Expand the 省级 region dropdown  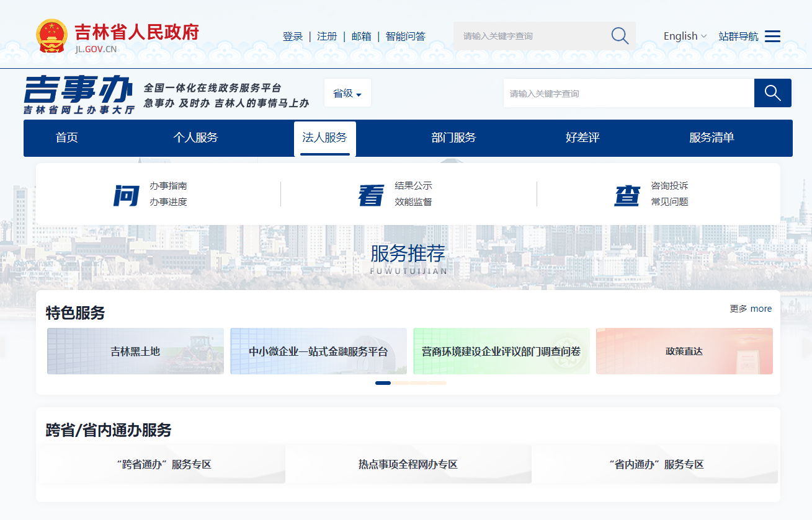[x=347, y=94]
